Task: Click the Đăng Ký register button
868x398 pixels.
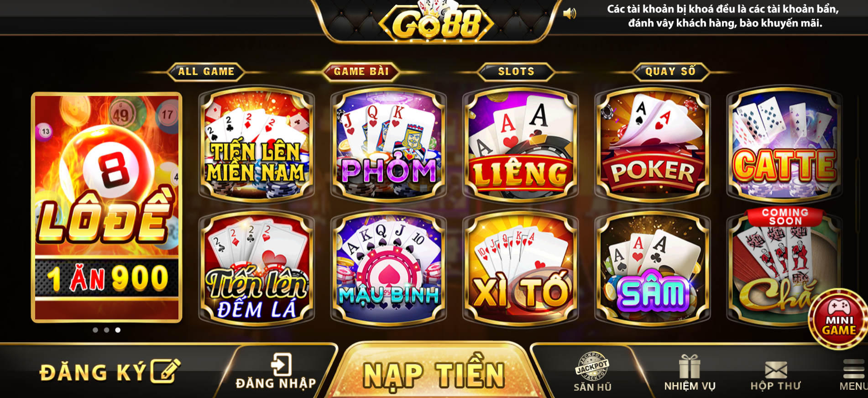Action: tap(110, 372)
